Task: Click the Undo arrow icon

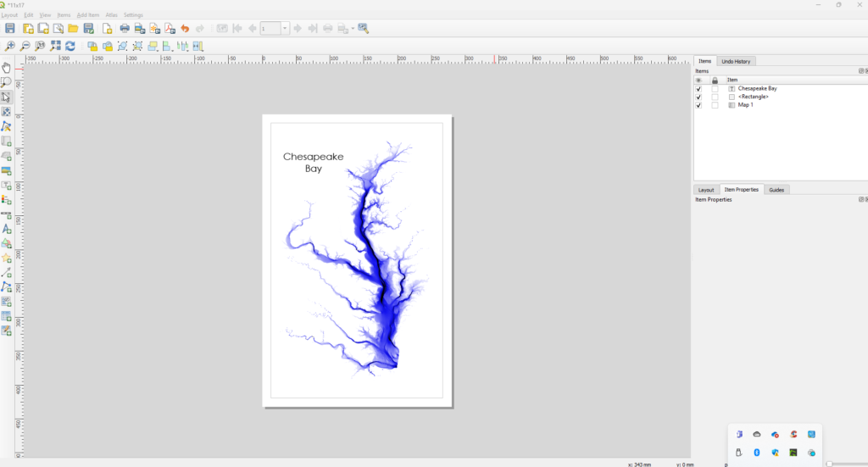Action: click(x=185, y=29)
